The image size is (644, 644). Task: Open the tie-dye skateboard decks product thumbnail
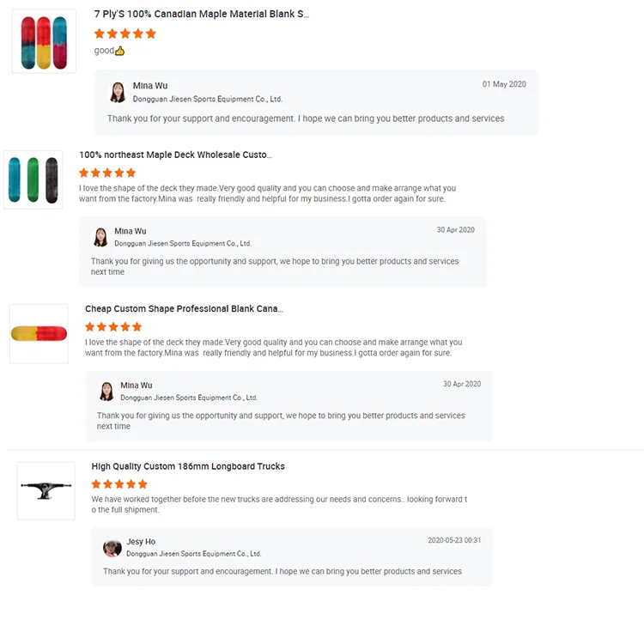tap(44, 41)
